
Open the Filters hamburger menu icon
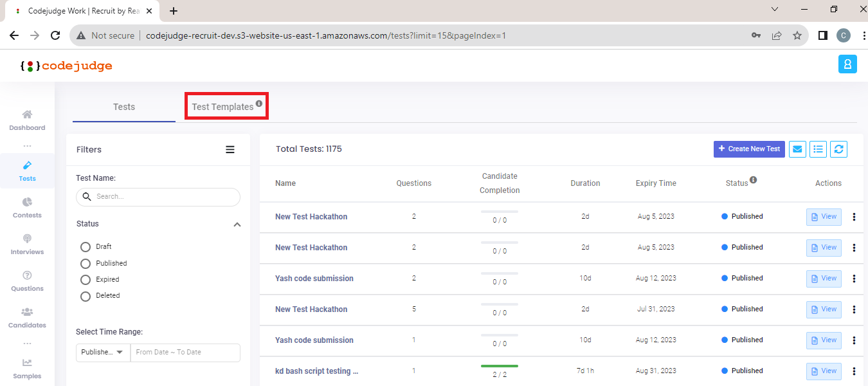click(230, 149)
